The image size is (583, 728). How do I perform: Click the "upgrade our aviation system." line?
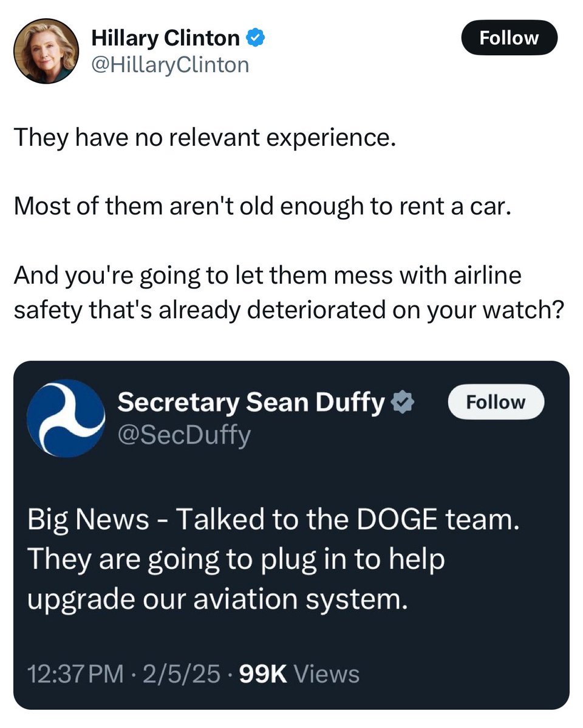point(216,600)
